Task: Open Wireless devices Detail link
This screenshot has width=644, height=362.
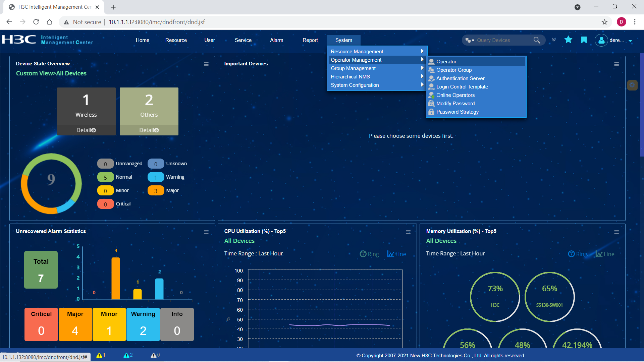Action: [x=86, y=130]
